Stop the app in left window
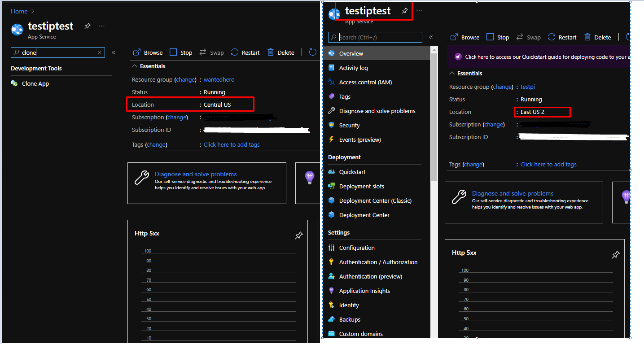644x344 pixels. (x=181, y=52)
